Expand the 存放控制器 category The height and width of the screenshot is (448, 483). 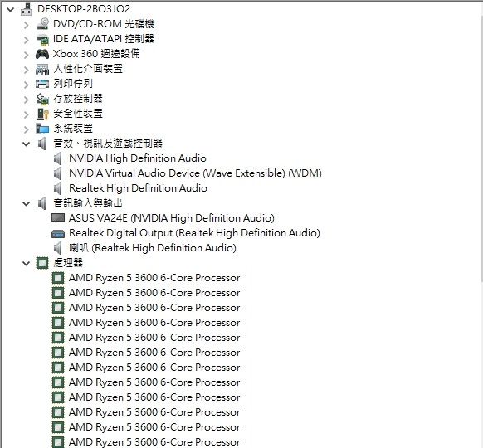tap(27, 100)
